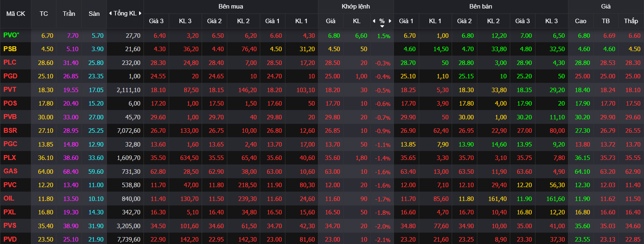Click PGD ceiling price 26.85
This screenshot has width=644, height=244.
click(x=71, y=76)
